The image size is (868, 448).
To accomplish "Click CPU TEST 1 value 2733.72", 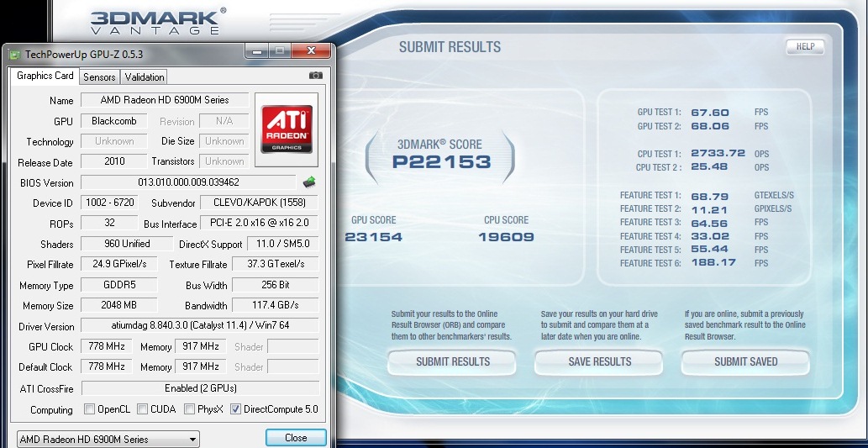I will pos(718,153).
